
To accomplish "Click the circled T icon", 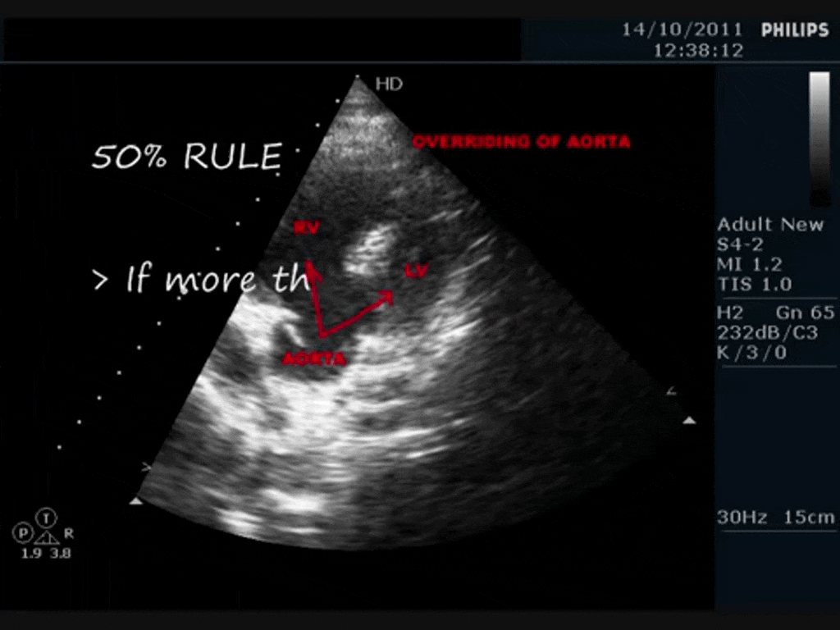I will click(x=49, y=517).
